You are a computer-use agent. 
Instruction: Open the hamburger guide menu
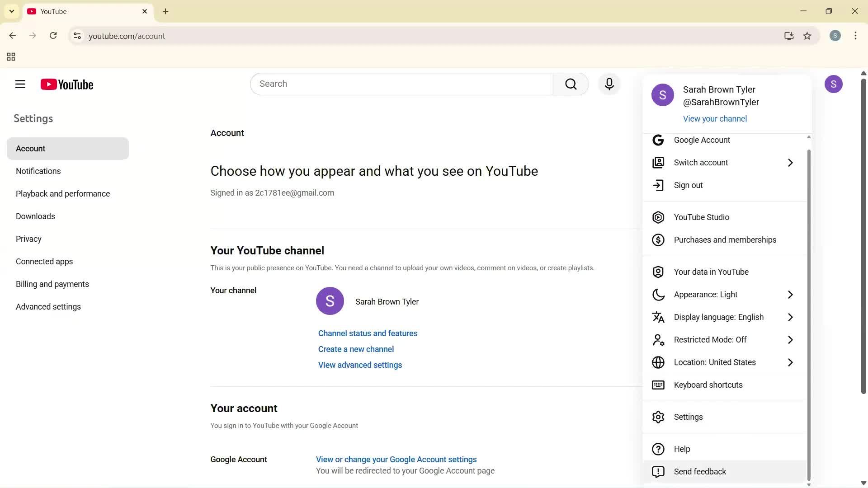pyautogui.click(x=20, y=84)
